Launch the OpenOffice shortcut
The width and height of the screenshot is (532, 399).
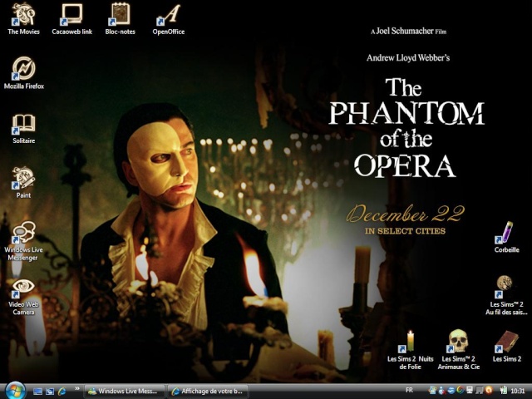(169, 18)
